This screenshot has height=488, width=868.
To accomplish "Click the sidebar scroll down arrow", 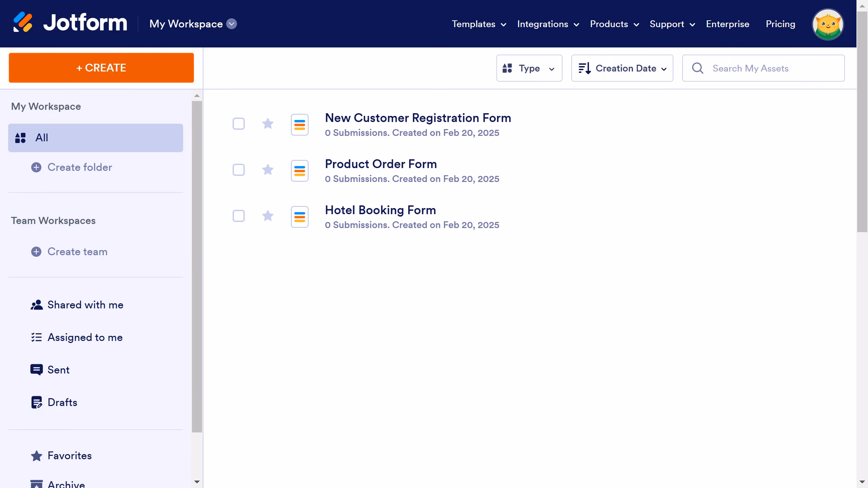I will 197,482.
